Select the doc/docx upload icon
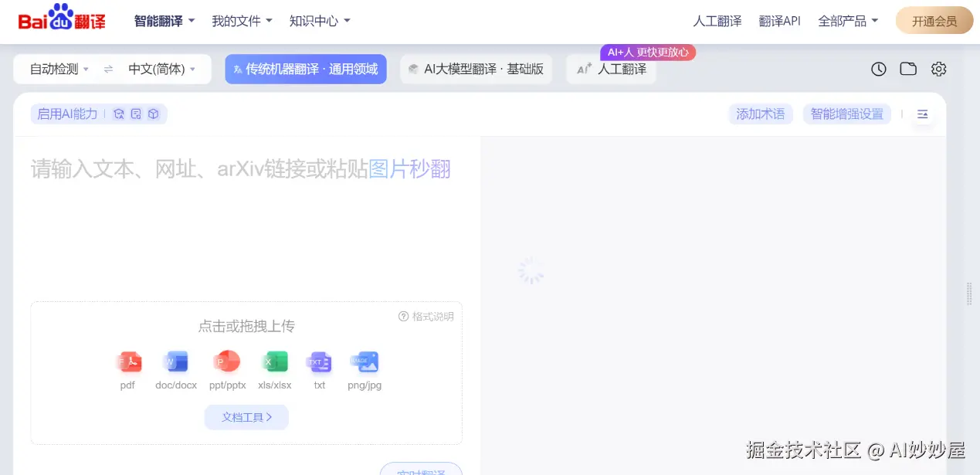 175,361
